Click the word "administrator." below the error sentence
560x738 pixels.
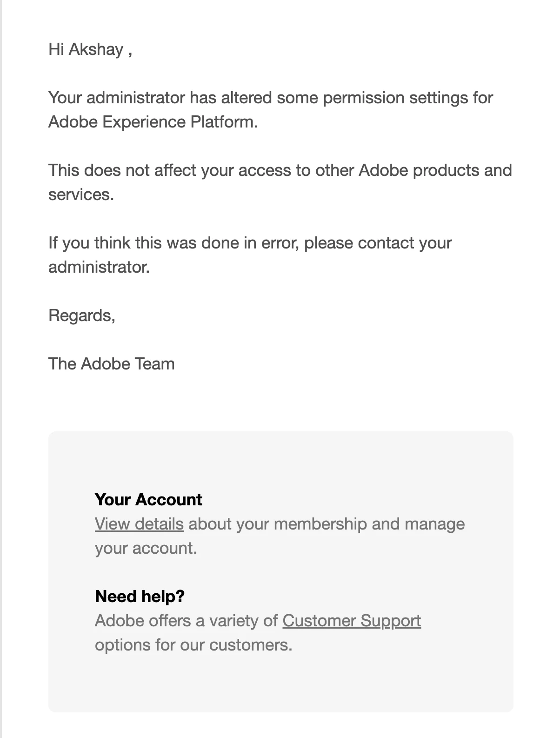click(x=99, y=267)
